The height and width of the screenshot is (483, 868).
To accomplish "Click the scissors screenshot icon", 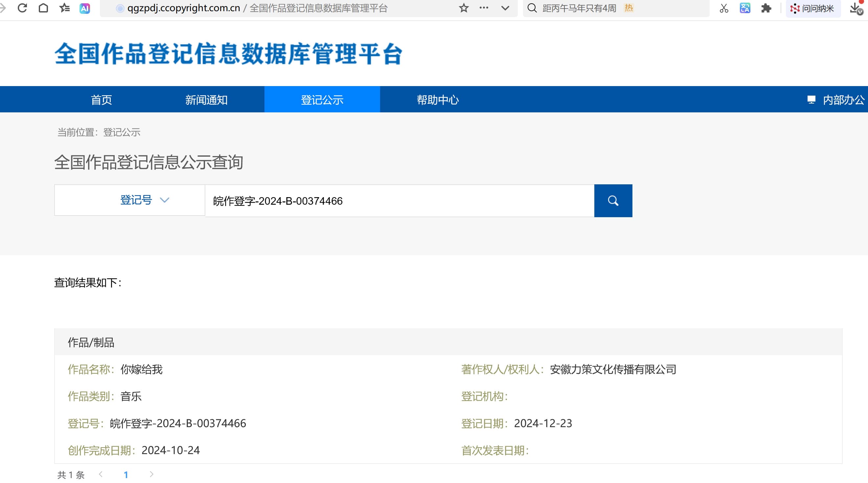I will [x=724, y=8].
